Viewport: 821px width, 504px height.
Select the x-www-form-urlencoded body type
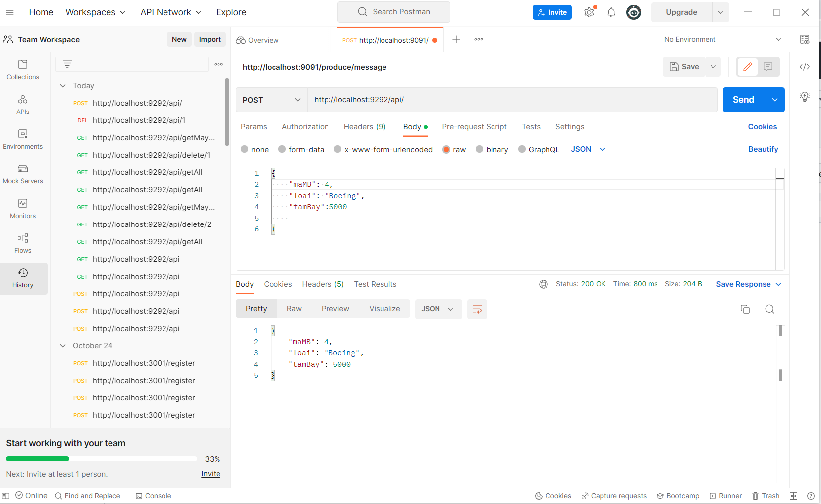pos(338,149)
